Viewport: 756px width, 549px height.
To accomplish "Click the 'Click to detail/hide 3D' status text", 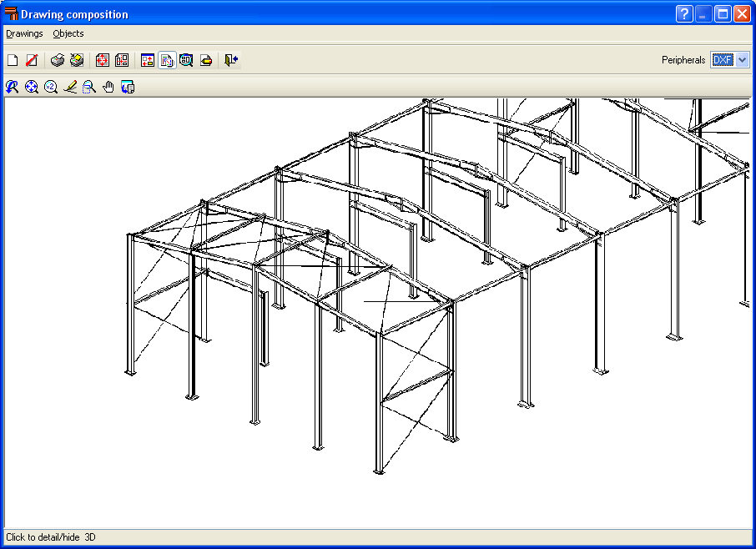I will (x=51, y=537).
